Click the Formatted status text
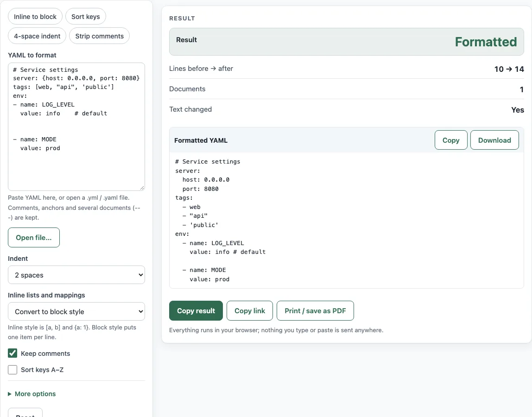 point(486,42)
